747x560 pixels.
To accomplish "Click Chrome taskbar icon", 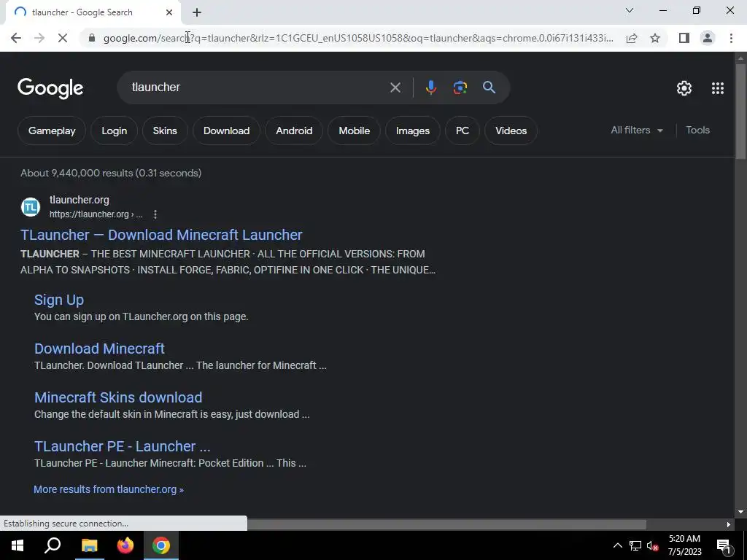I will 161,545.
